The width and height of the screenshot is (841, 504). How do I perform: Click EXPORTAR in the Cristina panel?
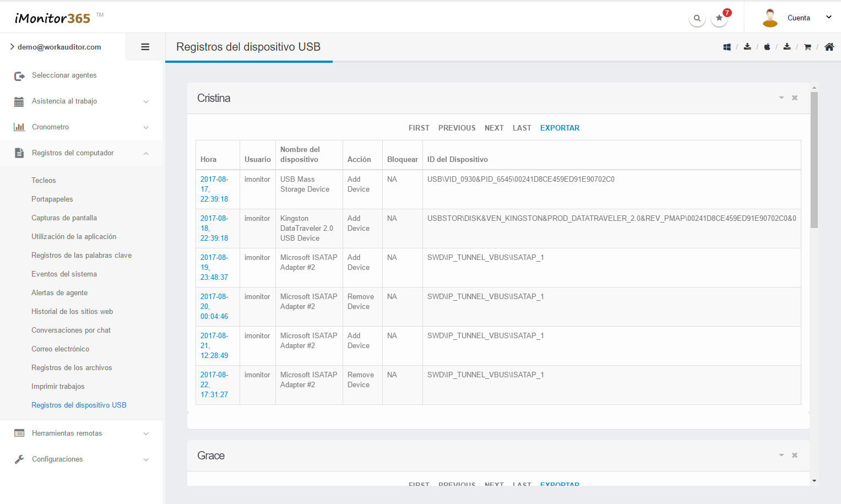pyautogui.click(x=560, y=128)
